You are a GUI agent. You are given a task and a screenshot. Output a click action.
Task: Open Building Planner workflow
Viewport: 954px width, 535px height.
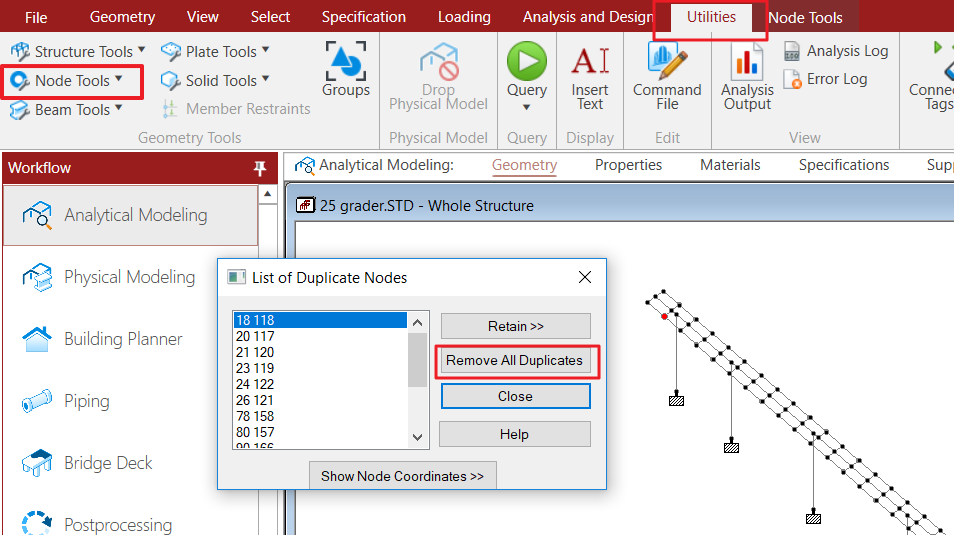click(130, 339)
